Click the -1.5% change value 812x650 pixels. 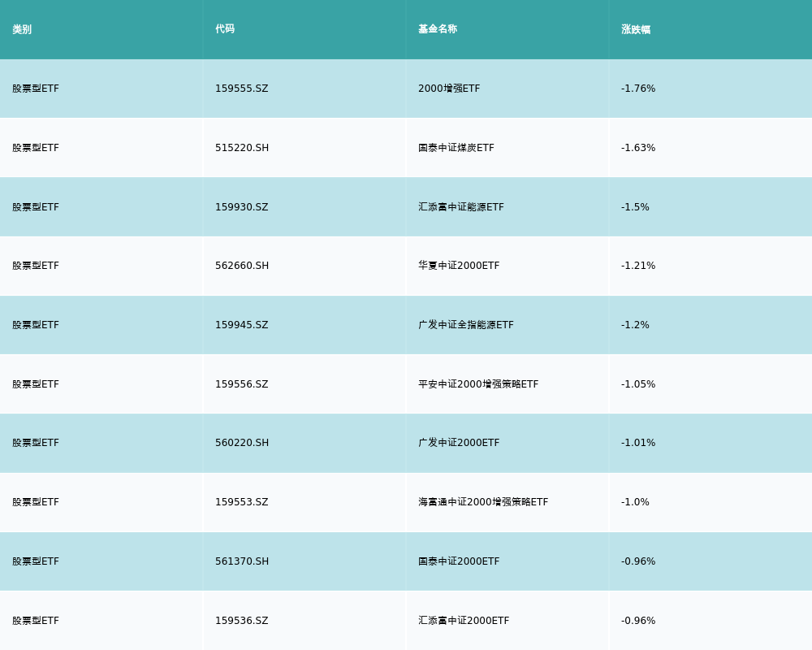click(x=635, y=207)
